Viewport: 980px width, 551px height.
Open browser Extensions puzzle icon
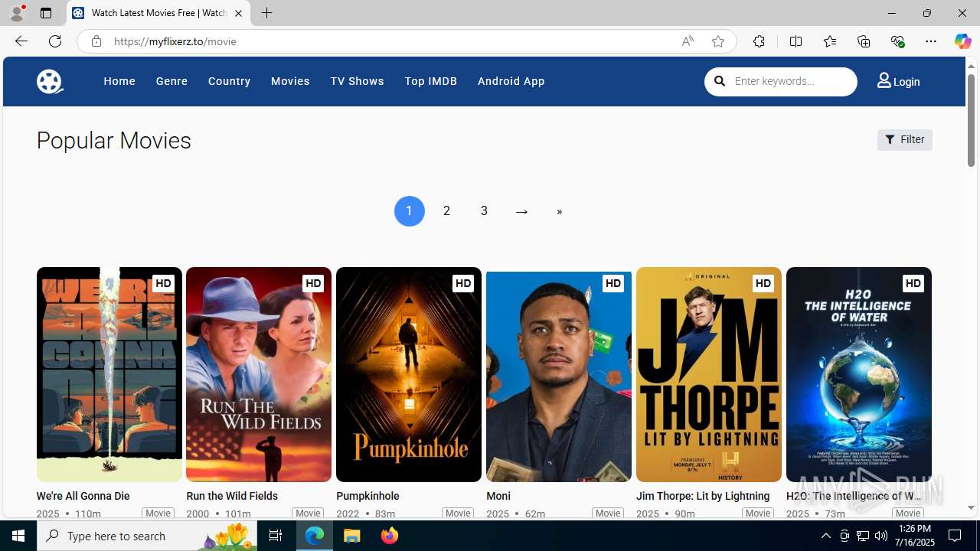pos(759,41)
